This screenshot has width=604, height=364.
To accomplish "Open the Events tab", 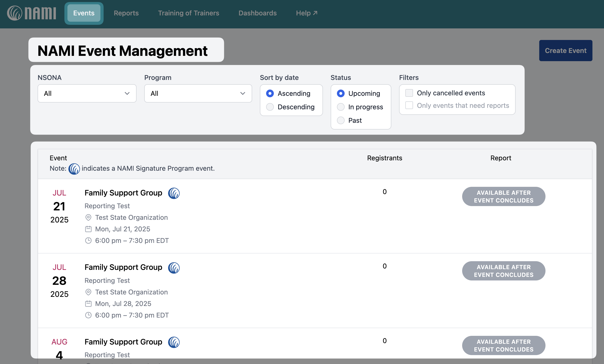I will click(84, 13).
